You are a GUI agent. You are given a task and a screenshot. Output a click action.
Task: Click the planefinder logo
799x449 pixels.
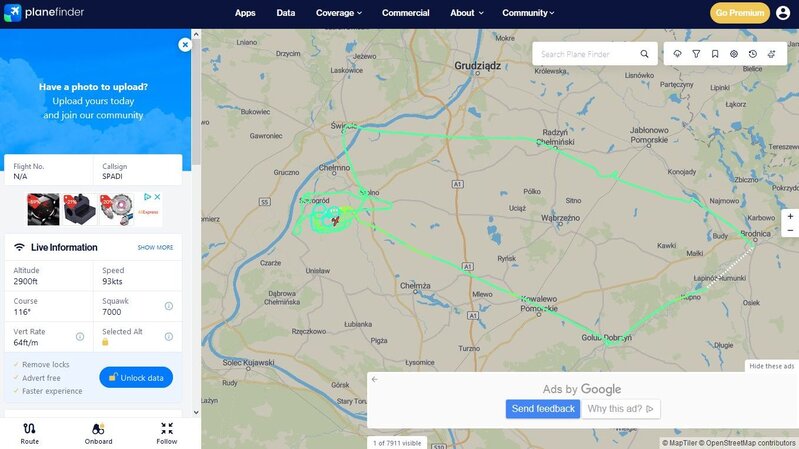44,12
